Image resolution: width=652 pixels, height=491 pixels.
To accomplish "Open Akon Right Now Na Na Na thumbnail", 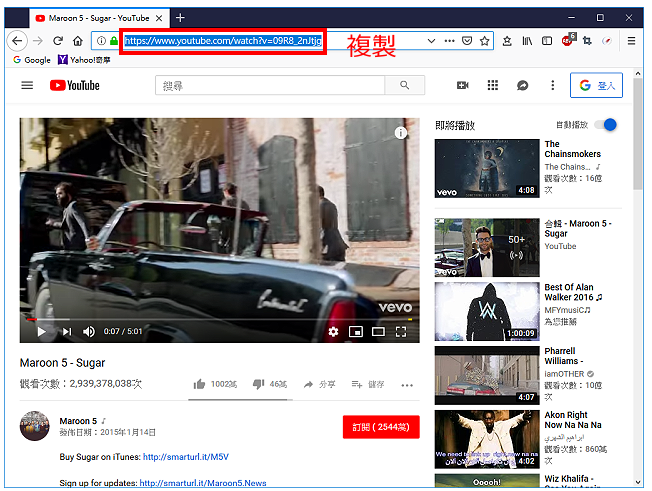I will 487,439.
